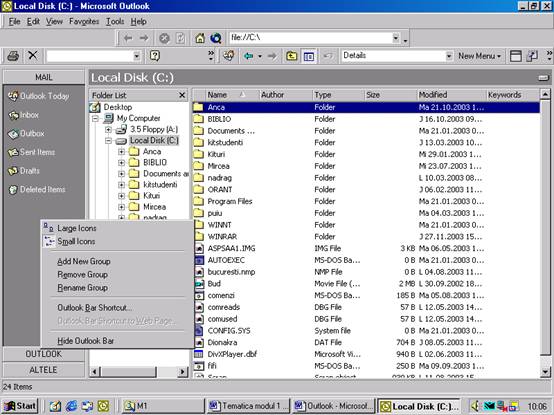Select Hide Outlook Bar entry
This screenshot has height=415, width=554.
click(117, 341)
